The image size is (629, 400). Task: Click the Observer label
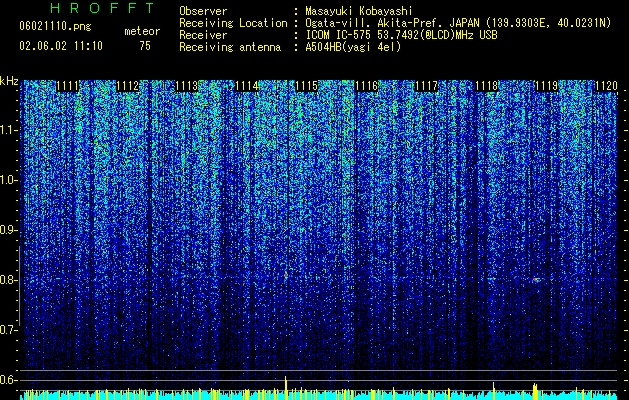(203, 11)
